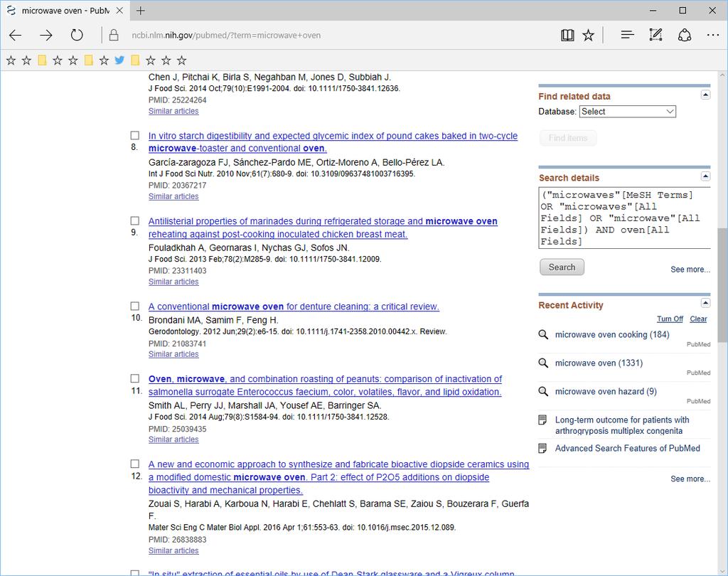The width and height of the screenshot is (728, 576).
Task: Open Similar articles for PMID 26838883
Action: point(173,550)
